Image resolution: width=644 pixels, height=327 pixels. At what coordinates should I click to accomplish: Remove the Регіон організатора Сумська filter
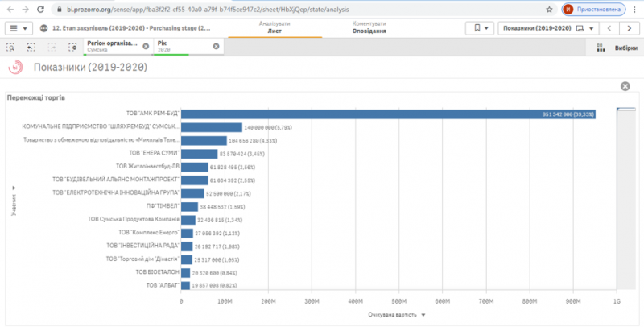click(x=146, y=46)
